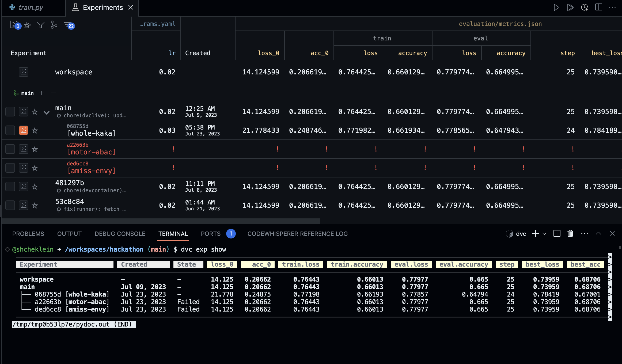Collapse the panel using the chevron icon
This screenshot has width=622, height=364.
(x=598, y=233)
